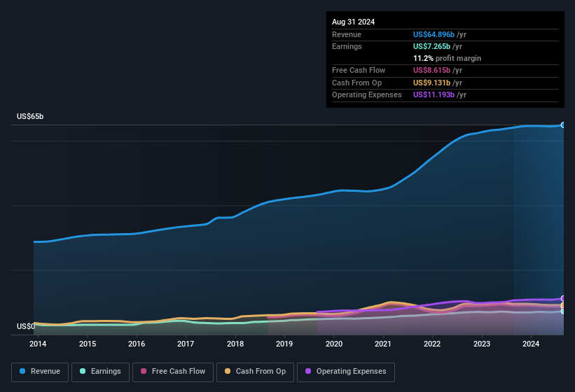Screen dimensions: 575x392
Task: Click the US$0 y-axis label
Action: pyautogui.click(x=26, y=326)
